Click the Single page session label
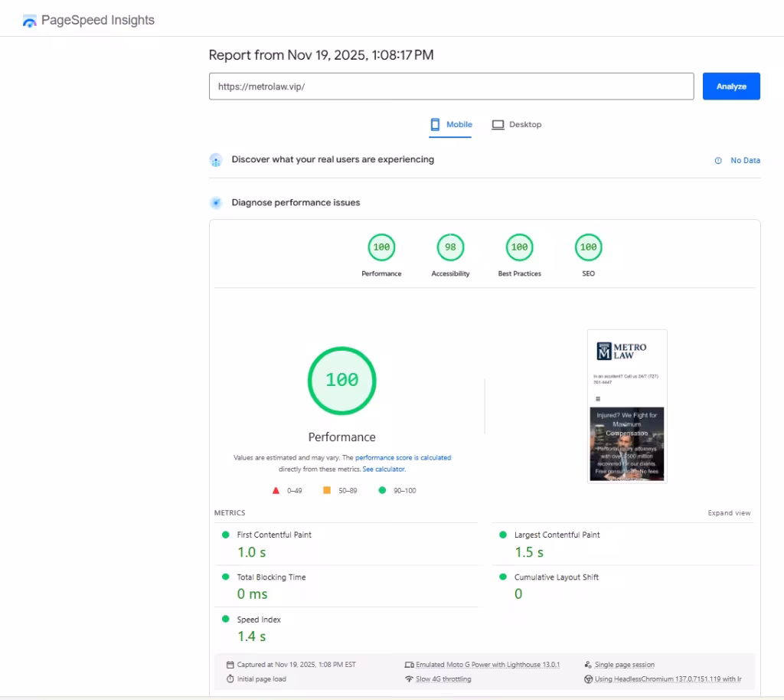Screen dimensions: 784x700 click(x=624, y=665)
